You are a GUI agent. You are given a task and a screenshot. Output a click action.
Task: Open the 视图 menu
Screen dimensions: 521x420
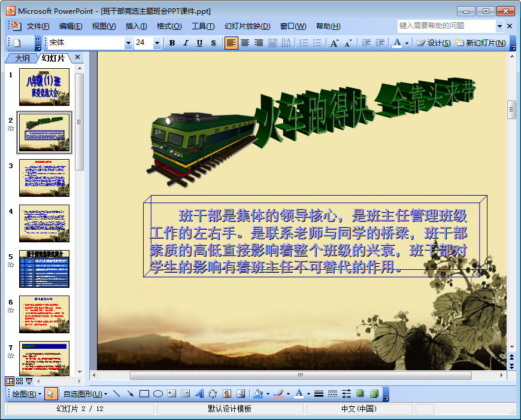point(104,26)
